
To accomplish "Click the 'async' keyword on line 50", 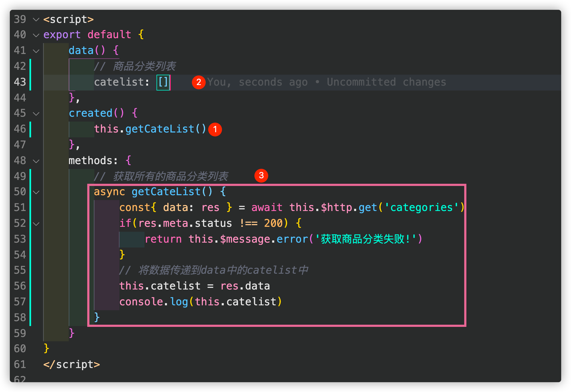I will tap(109, 192).
